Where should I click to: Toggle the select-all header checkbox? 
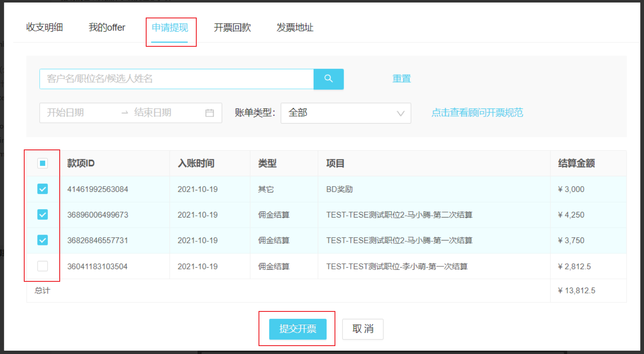click(43, 163)
